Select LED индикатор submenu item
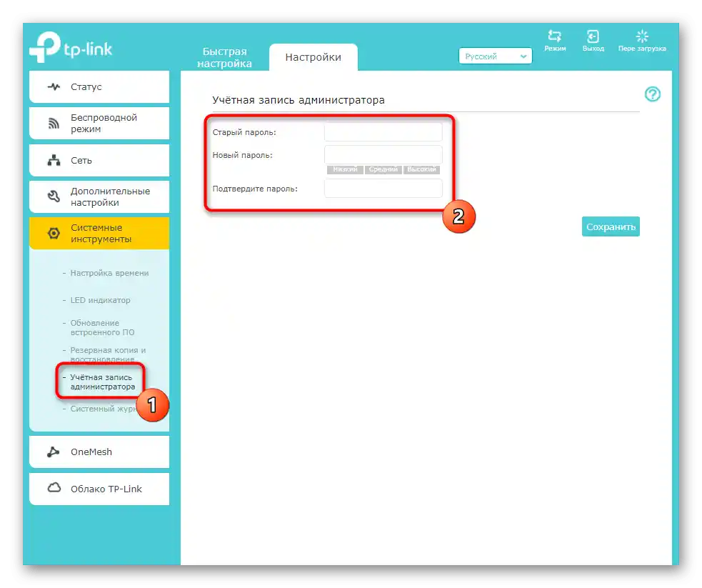Image resolution: width=702 pixels, height=588 pixels. (x=100, y=300)
